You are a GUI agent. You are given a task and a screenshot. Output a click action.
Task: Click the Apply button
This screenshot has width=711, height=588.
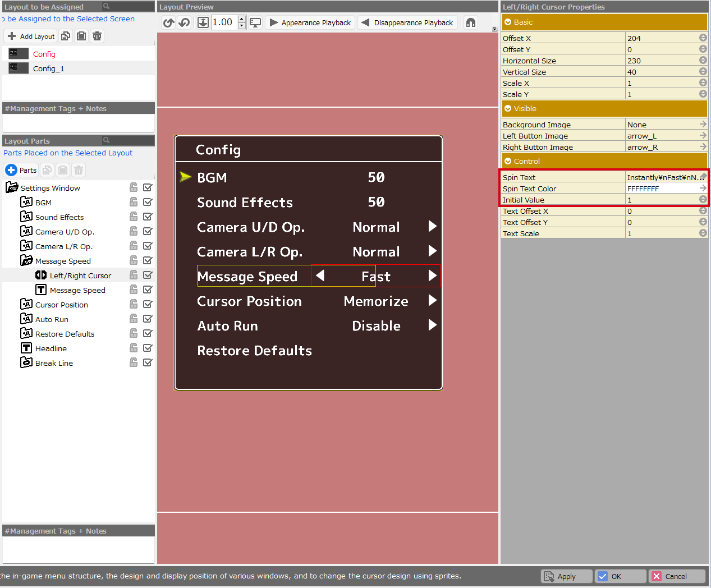(x=566, y=576)
